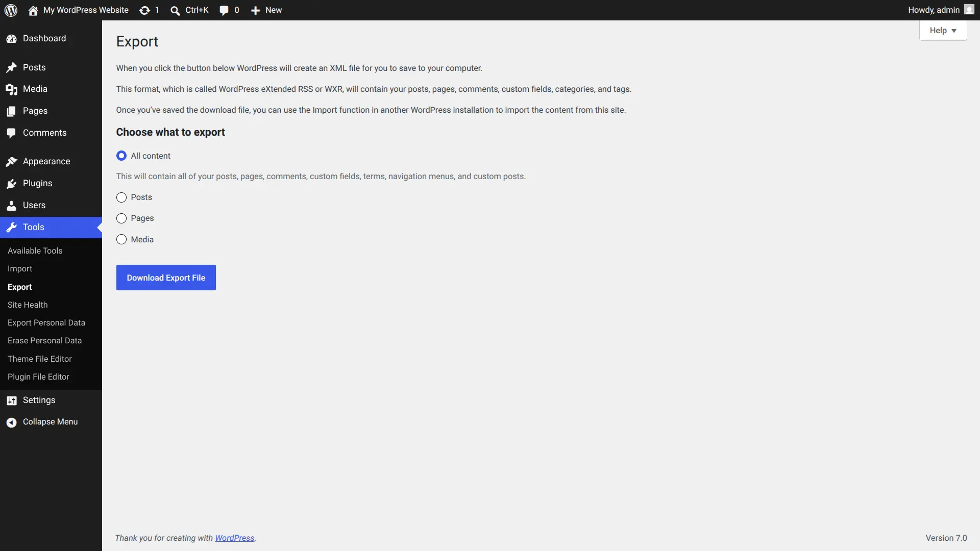Expand the Help dropdown tab
This screenshot has width=980, height=551.
click(943, 31)
